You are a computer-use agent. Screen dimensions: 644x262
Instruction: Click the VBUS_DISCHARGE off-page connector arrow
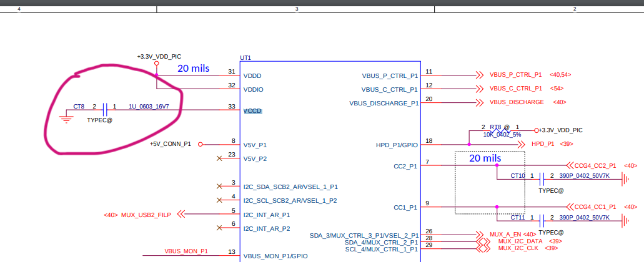[479, 102]
